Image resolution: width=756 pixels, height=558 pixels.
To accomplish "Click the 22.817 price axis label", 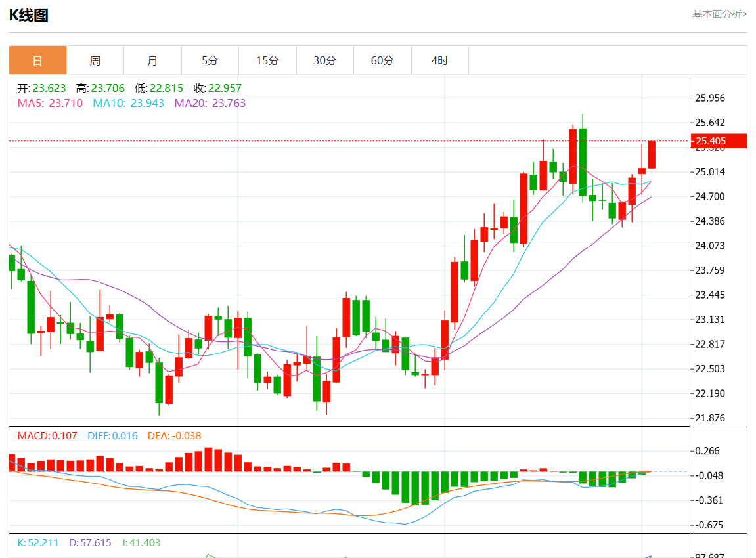I will [710, 344].
